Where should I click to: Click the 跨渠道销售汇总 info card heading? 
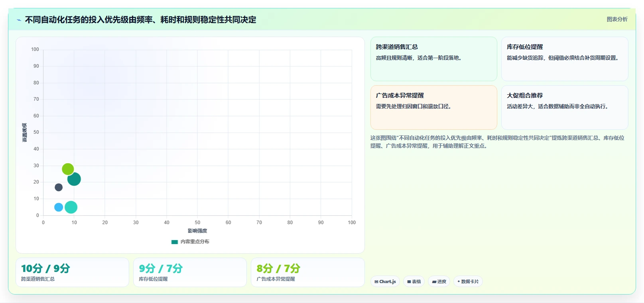pyautogui.click(x=397, y=47)
